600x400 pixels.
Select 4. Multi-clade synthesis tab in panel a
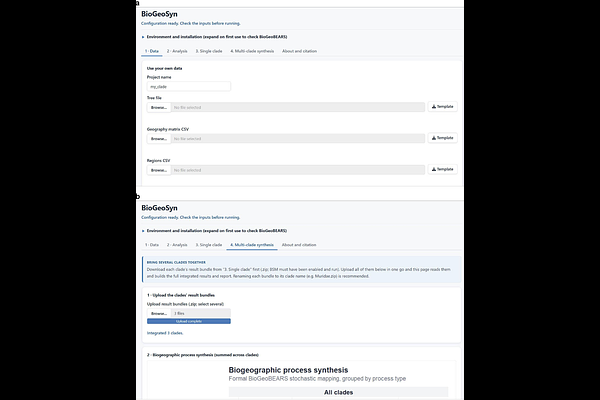(x=252, y=51)
